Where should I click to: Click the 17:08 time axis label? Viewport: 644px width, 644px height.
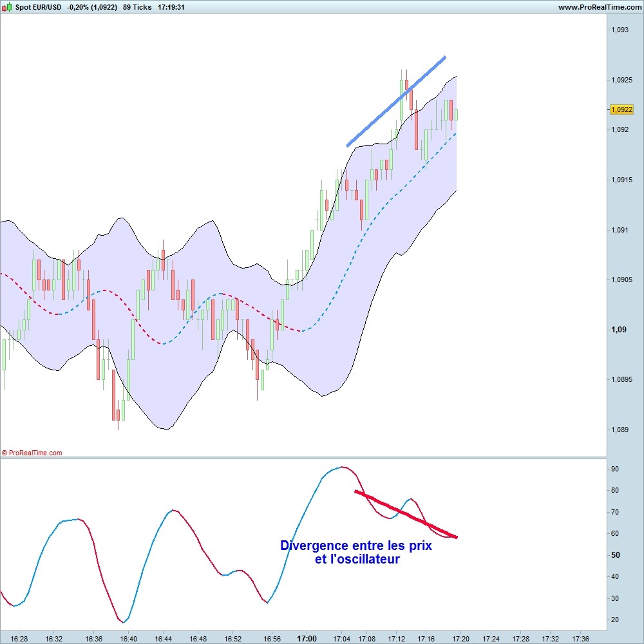pos(367,639)
